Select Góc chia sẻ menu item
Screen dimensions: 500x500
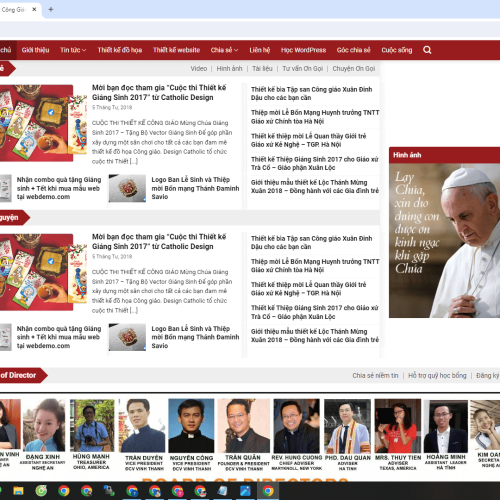[x=353, y=50]
